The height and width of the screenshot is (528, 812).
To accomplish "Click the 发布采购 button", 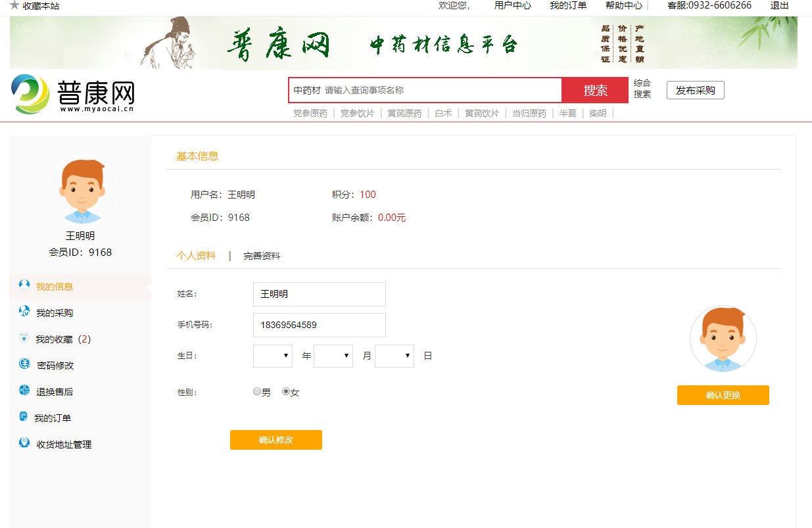I will click(695, 90).
